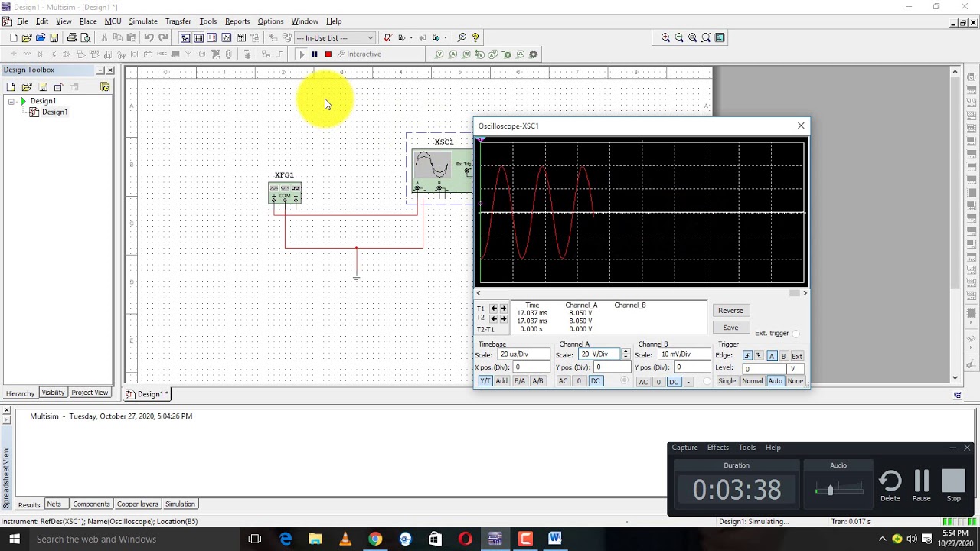Open the probe settings gear icon
The width and height of the screenshot is (980, 551).
coord(534,54)
